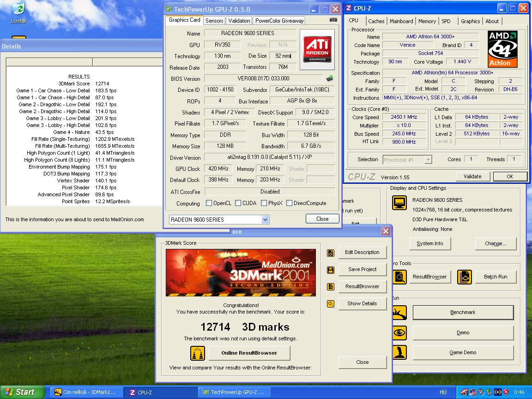Click the ResultBrowser magnifier icon in Pro Tools
Viewport: 532px width, 399px height.
coord(399,277)
